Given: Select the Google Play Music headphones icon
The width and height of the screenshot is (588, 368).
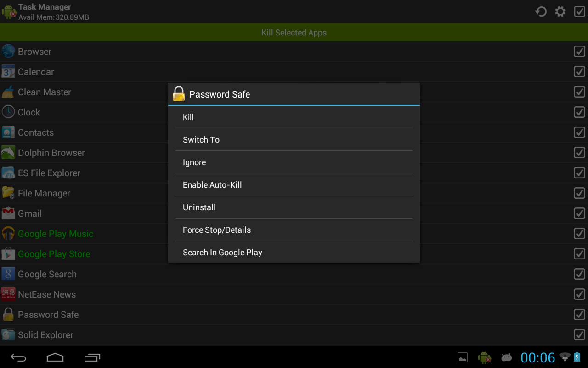Looking at the screenshot, I should (x=8, y=234).
